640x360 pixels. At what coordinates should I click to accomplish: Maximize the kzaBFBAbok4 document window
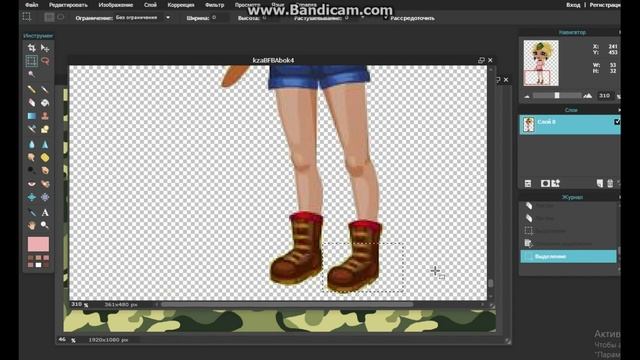[481, 60]
